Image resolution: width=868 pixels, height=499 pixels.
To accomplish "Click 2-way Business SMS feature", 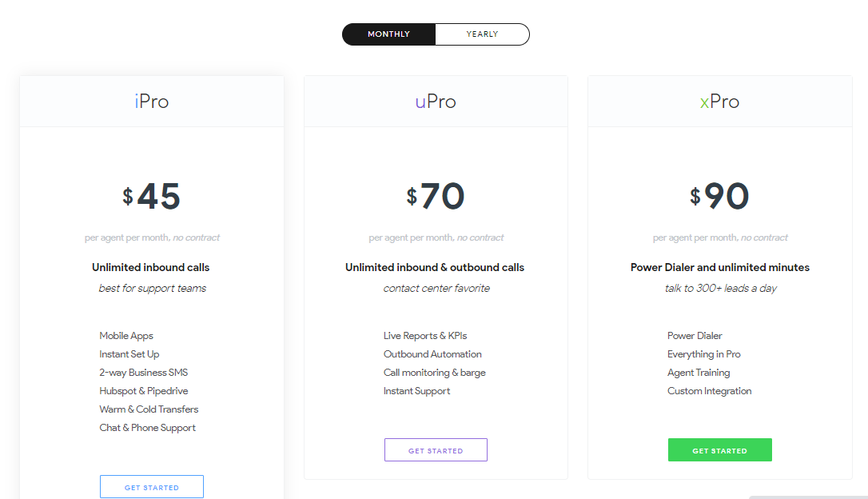I will tap(144, 373).
